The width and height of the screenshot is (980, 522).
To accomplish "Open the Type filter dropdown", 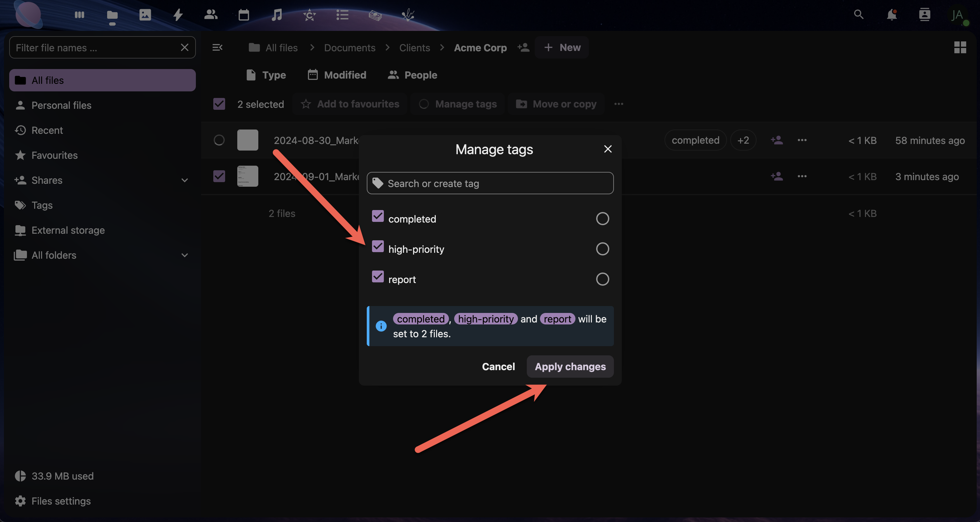I will point(266,75).
